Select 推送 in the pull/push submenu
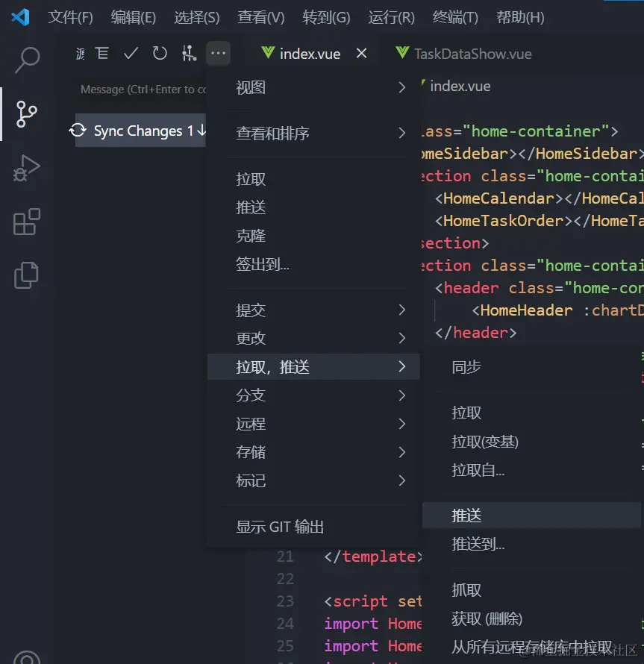This screenshot has height=664, width=644. click(532, 516)
